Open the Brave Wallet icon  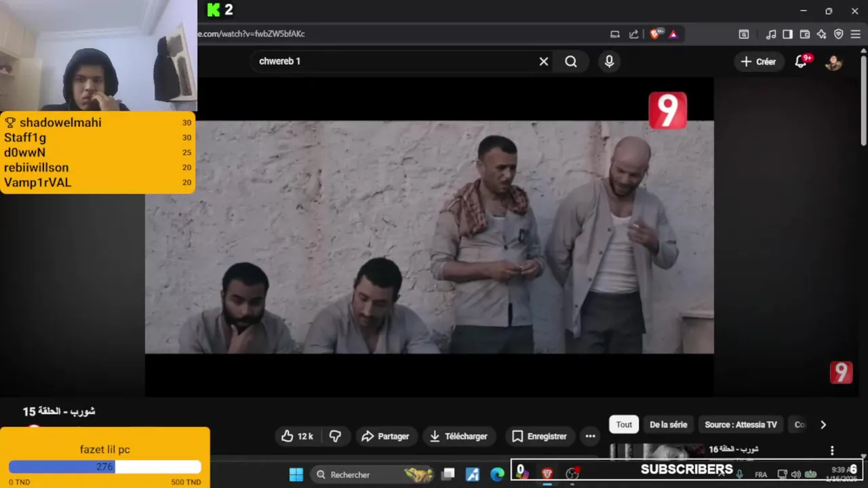click(805, 34)
